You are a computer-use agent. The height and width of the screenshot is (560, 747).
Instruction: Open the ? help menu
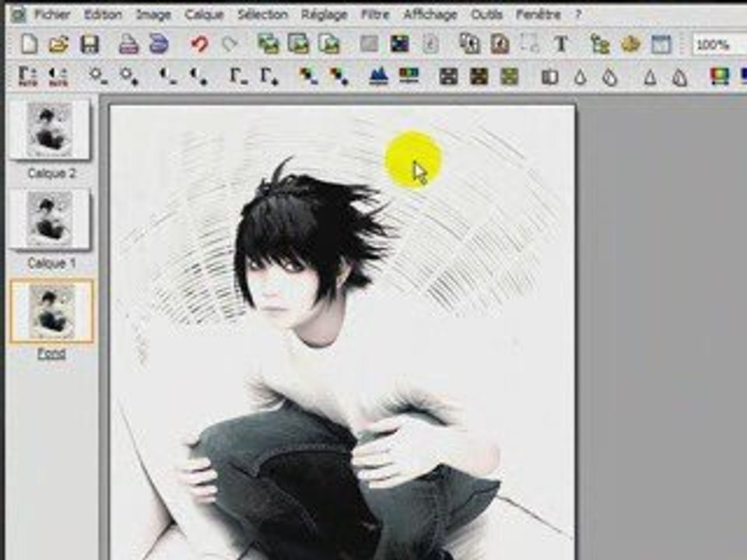point(578,15)
